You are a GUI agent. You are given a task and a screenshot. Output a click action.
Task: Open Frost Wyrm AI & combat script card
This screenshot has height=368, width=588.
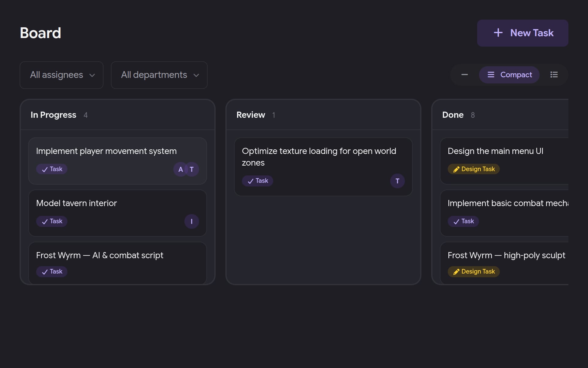click(118, 263)
